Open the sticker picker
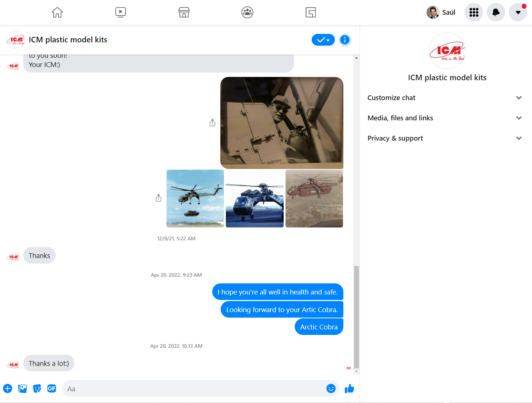The height and width of the screenshot is (403, 532). (37, 389)
